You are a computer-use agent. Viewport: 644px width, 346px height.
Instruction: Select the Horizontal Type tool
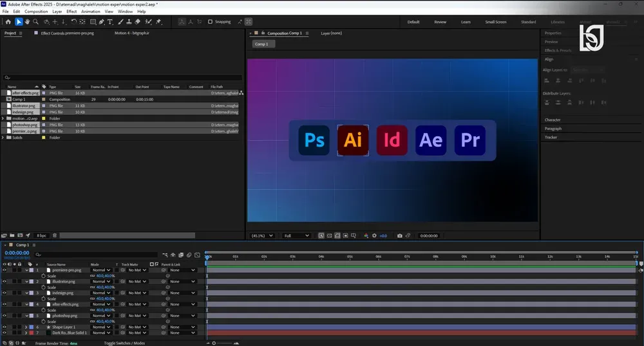(x=110, y=22)
